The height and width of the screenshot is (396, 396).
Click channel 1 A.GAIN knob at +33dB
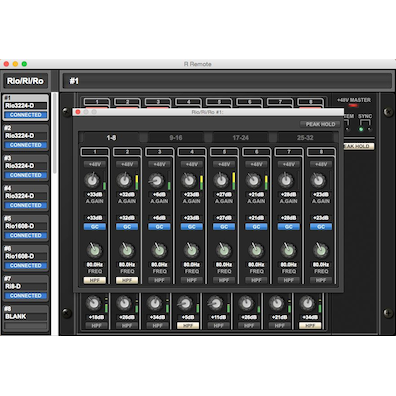pos(92,180)
